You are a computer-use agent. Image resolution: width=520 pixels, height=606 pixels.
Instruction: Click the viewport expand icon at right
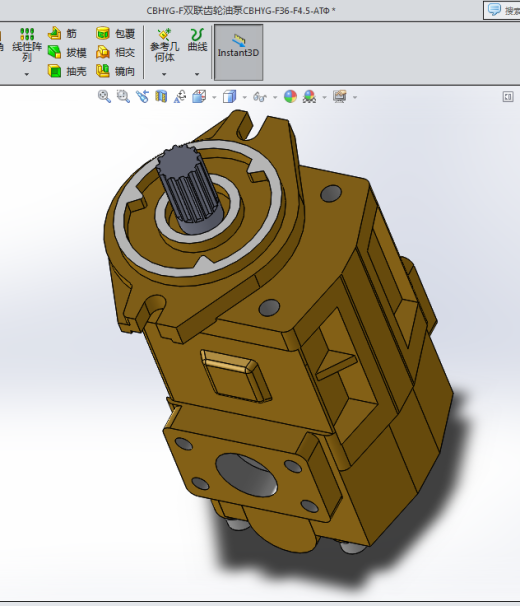tap(508, 97)
